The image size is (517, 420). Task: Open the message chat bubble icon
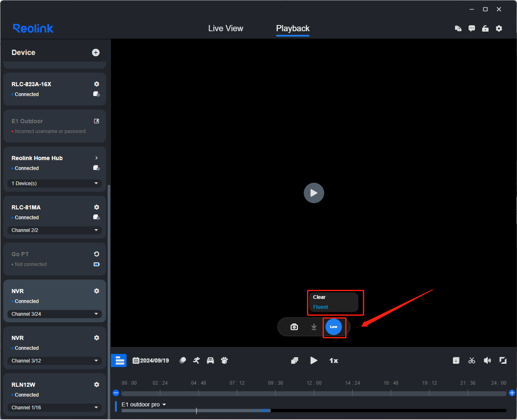(472, 28)
